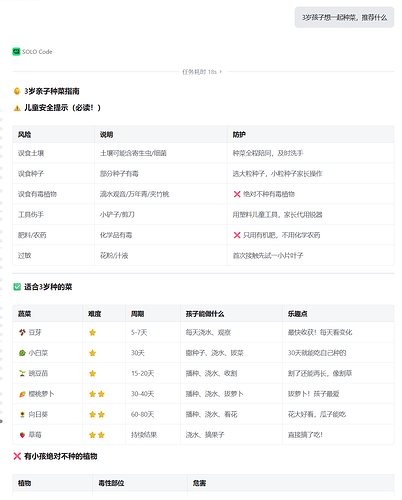Click the red X icon before 只用有机肥
The width and height of the screenshot is (402, 500).
pyautogui.click(x=237, y=235)
